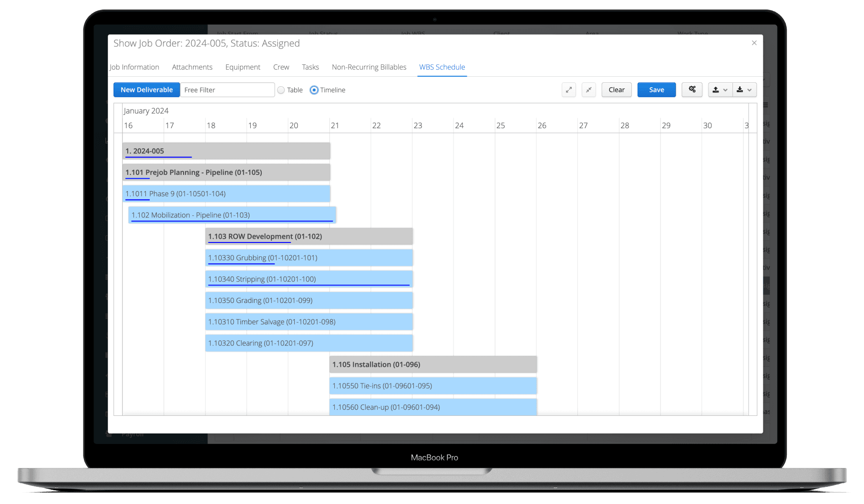Expand the timeline to fullscreen view
This screenshot has height=504, width=864.
click(x=568, y=90)
